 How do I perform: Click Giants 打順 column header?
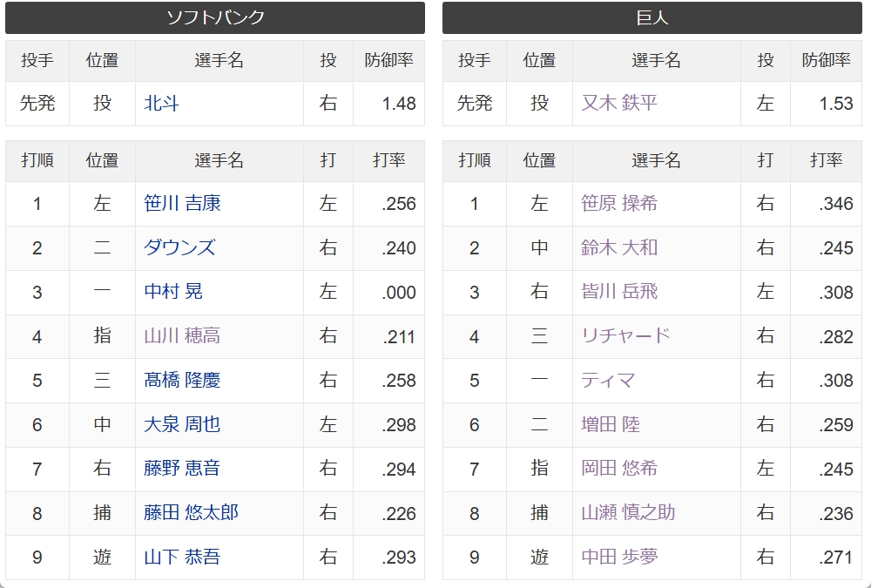point(475,160)
